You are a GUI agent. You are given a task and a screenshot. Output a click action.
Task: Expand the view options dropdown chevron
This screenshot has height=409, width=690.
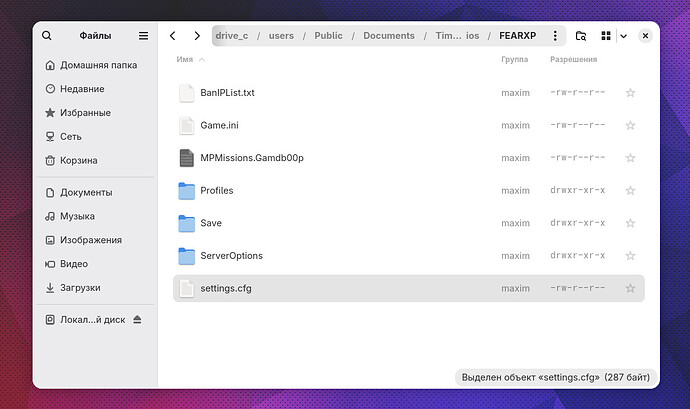click(623, 36)
